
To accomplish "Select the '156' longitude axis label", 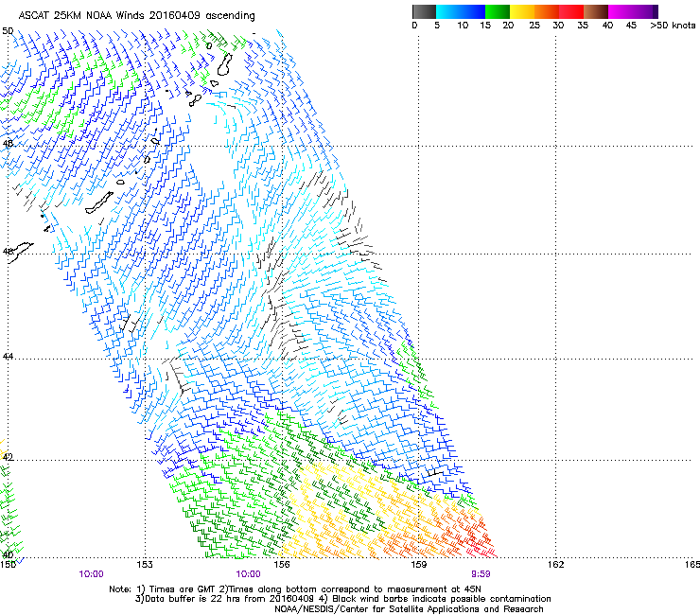I will pyautogui.click(x=282, y=565).
